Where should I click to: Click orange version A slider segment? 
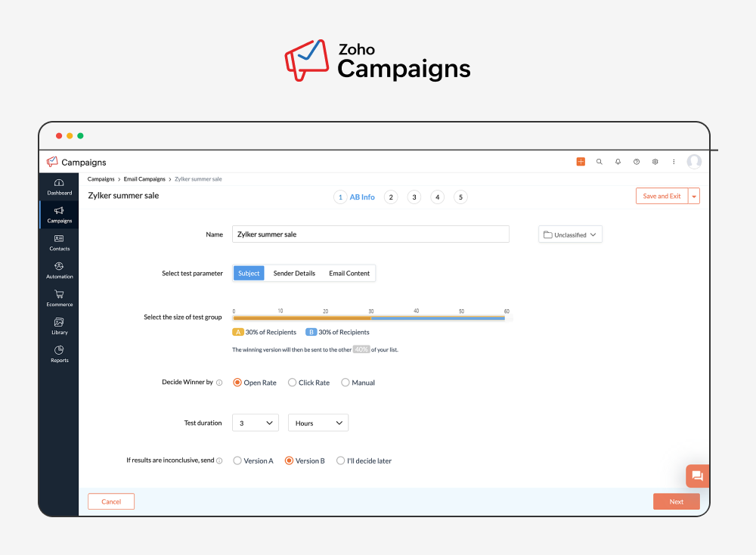coord(302,318)
